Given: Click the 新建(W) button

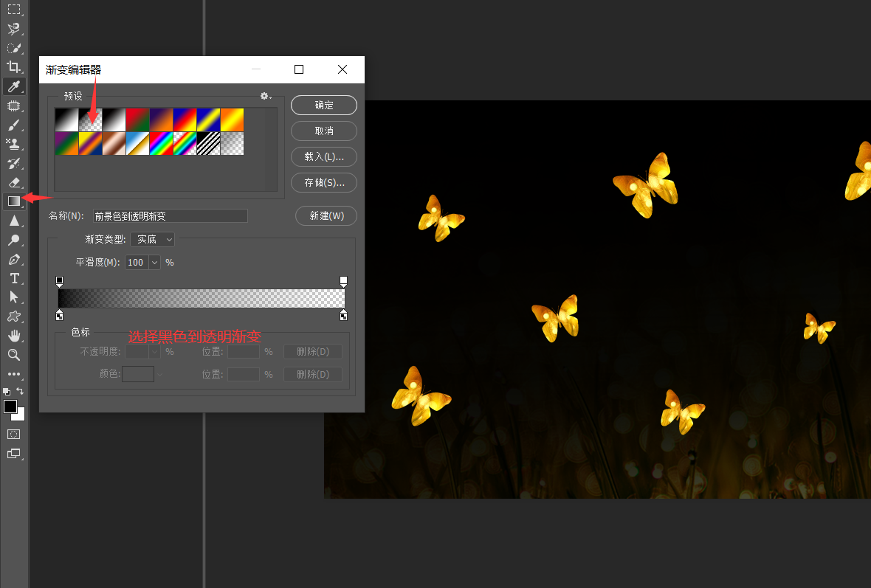Looking at the screenshot, I should 326,215.
